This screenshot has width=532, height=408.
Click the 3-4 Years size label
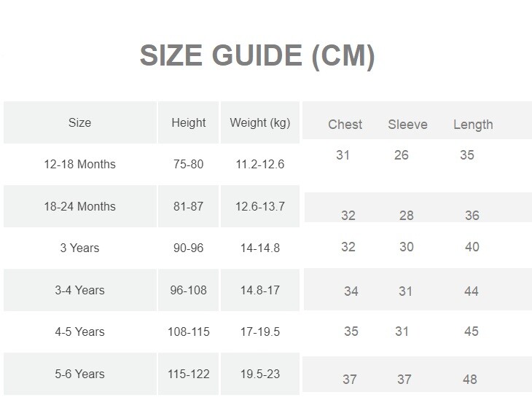pyautogui.click(x=79, y=290)
